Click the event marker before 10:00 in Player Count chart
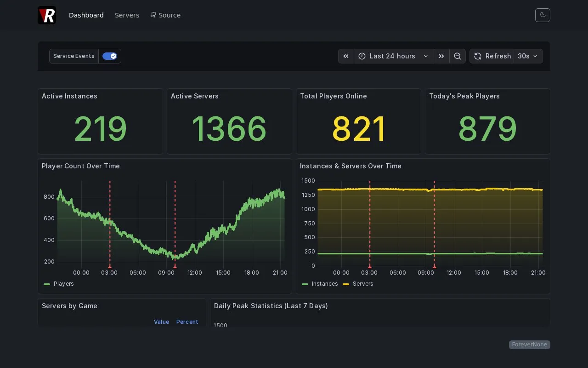588x368 pixels. pos(175,266)
